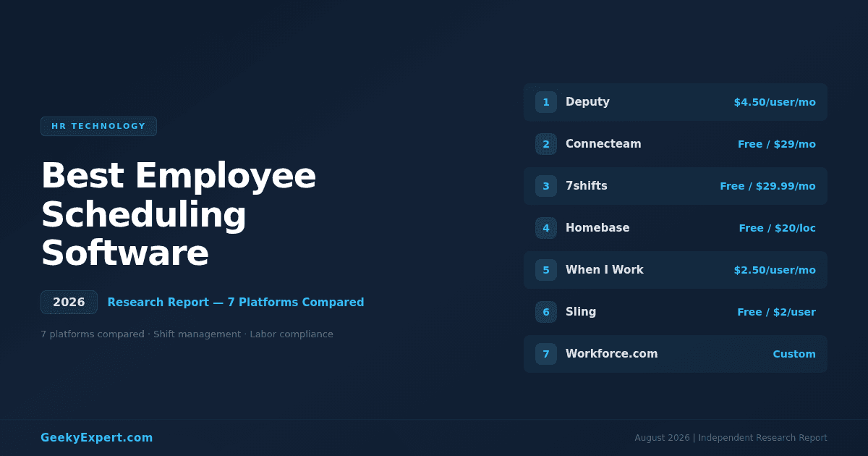Select the When I Work platform name
868x456 pixels.
pyautogui.click(x=605, y=270)
